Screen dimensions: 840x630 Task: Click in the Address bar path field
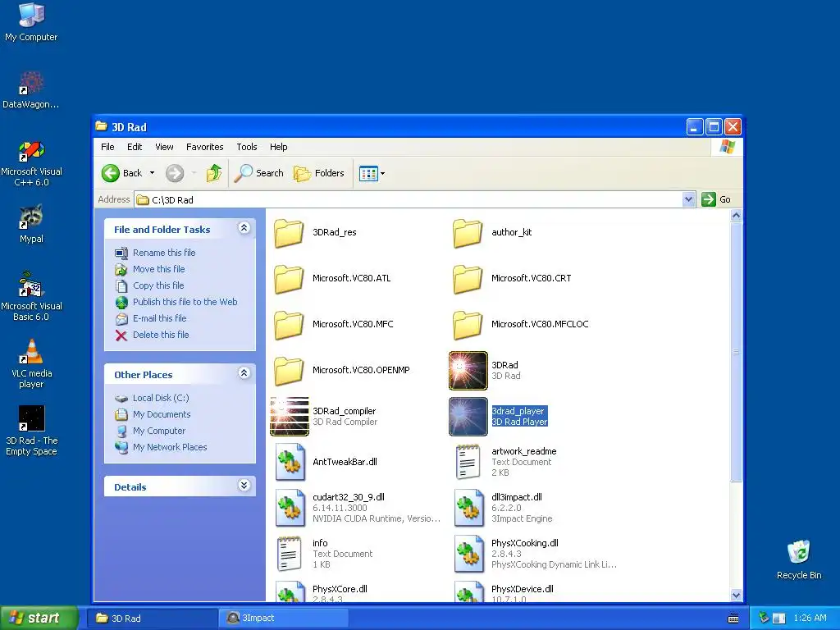pos(409,200)
